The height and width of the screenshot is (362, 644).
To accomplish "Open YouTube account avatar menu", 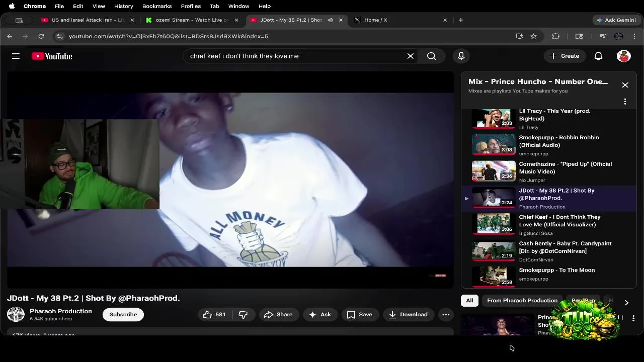I will click(624, 56).
